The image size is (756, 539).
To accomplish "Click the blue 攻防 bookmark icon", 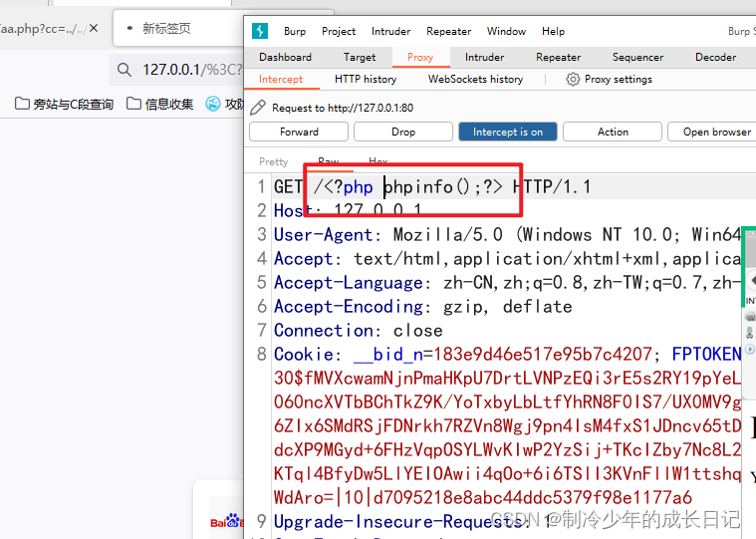I will (x=212, y=104).
